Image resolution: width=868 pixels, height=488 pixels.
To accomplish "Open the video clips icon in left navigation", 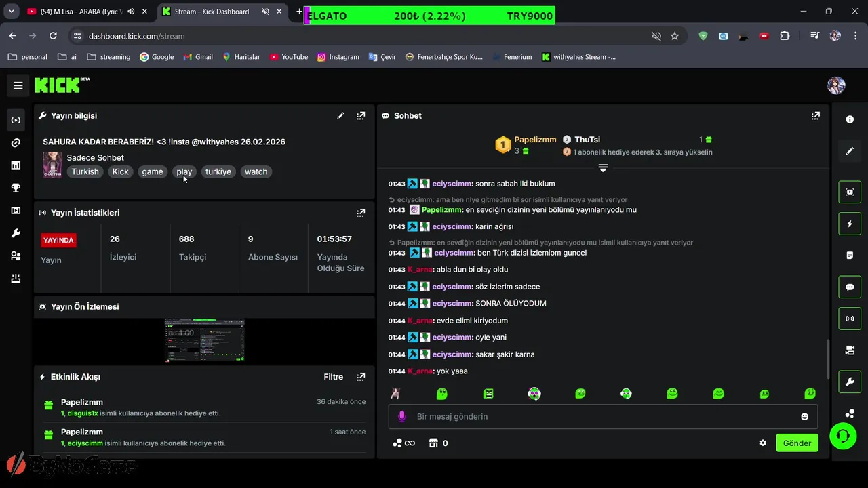I will [x=16, y=211].
